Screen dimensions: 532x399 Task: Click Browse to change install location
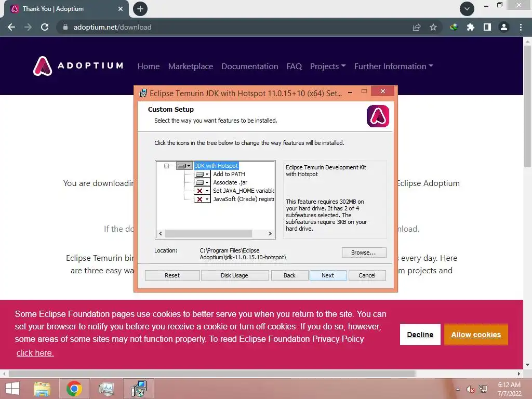(364, 252)
